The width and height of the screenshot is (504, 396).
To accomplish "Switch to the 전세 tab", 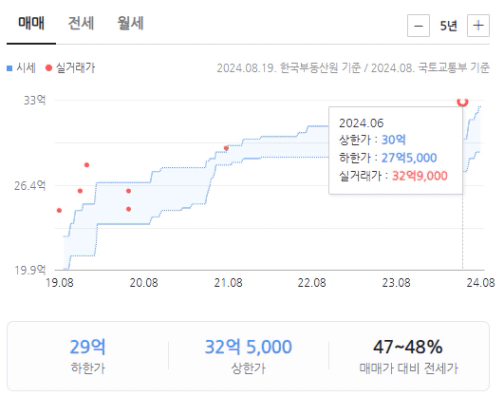I will [81, 23].
